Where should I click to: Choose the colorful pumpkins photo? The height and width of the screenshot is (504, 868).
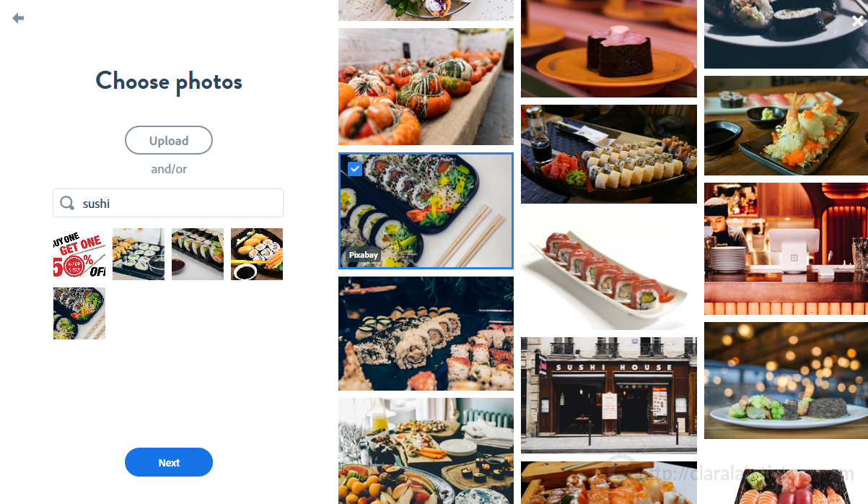426,87
